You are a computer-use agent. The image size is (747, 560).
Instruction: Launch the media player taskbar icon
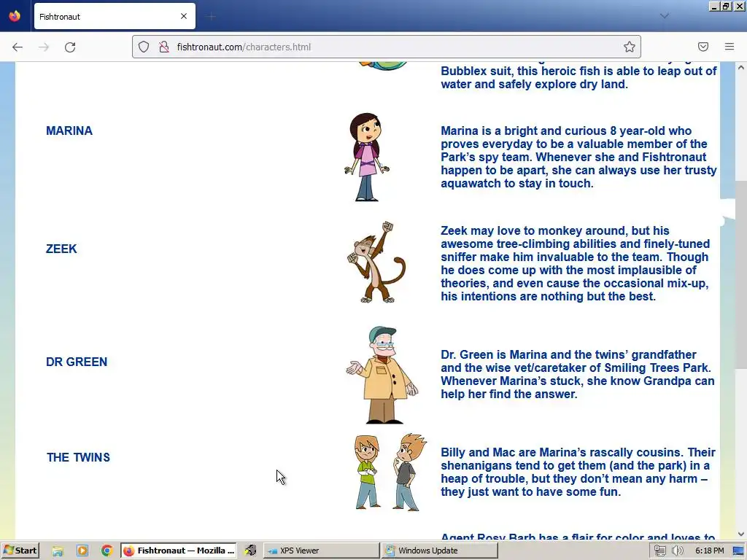[82, 551]
